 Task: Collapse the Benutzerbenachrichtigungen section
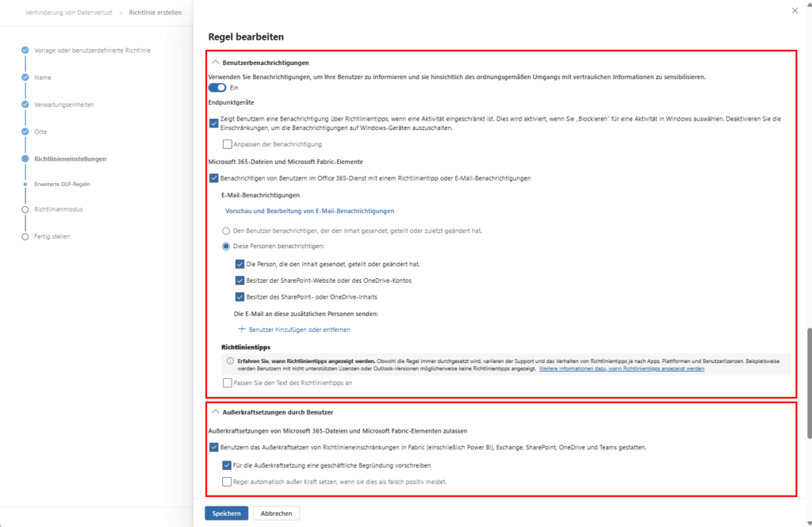click(x=214, y=62)
